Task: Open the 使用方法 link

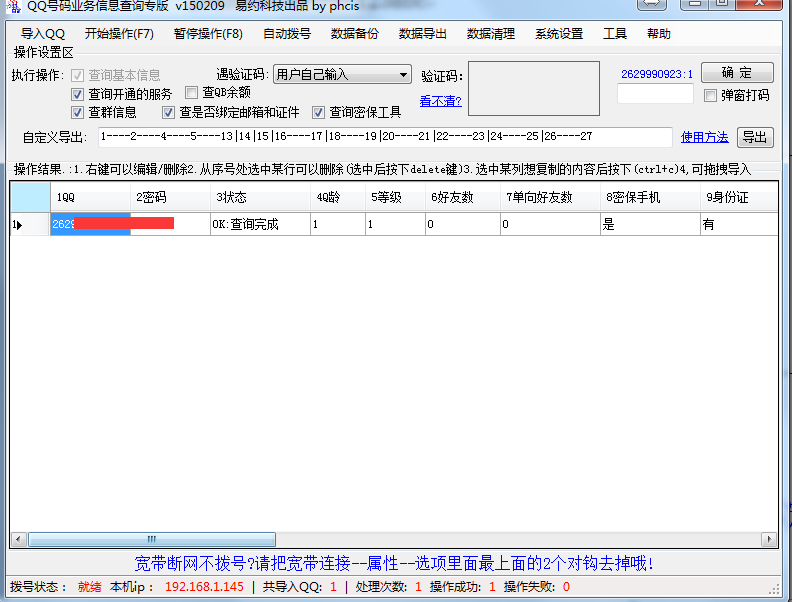Action: [704, 137]
